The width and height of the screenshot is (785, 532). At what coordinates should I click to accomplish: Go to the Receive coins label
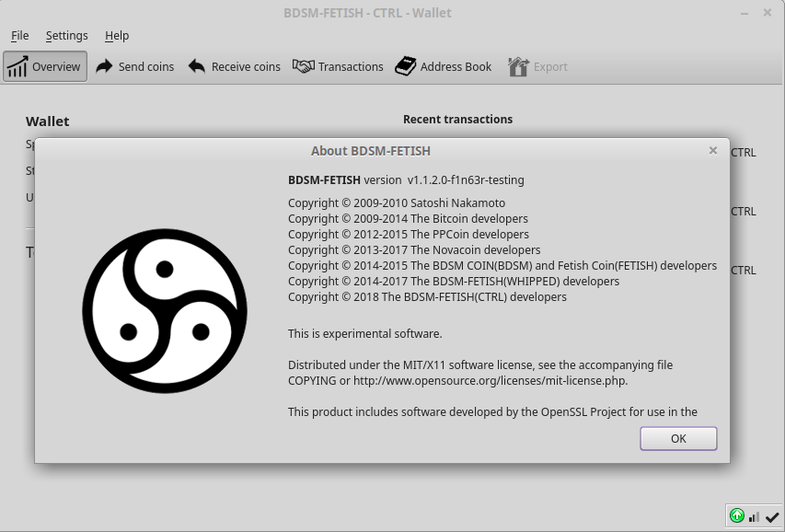[x=246, y=66]
